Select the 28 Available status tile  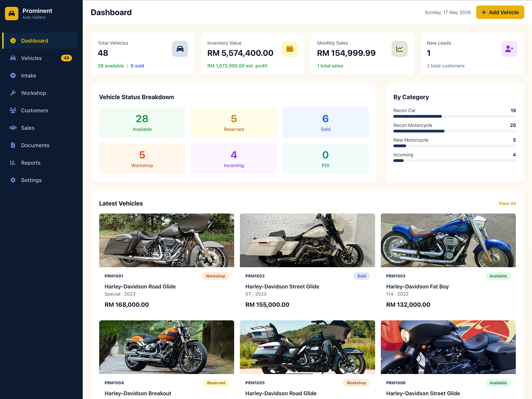142,122
